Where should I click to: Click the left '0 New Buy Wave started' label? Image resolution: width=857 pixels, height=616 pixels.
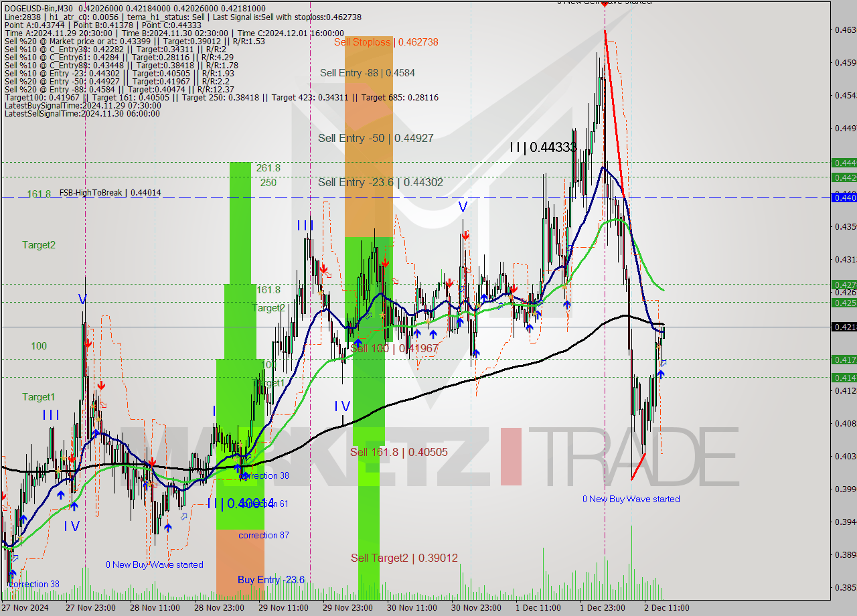point(155,564)
